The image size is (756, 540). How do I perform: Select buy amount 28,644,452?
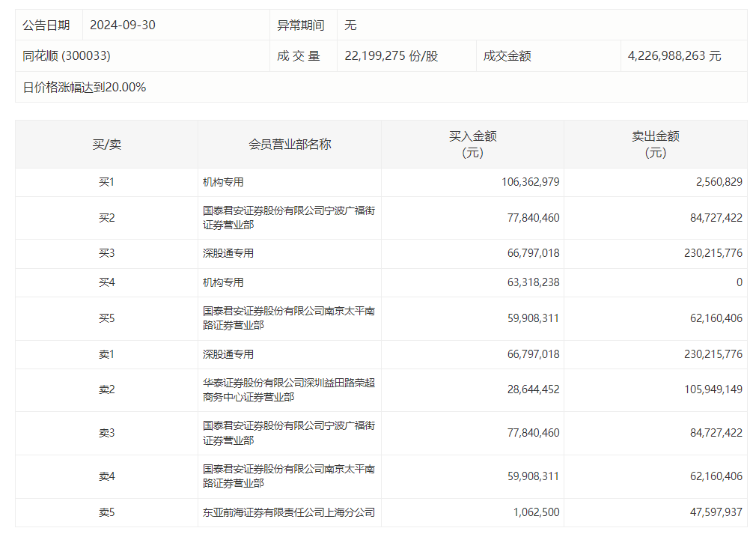pos(533,389)
